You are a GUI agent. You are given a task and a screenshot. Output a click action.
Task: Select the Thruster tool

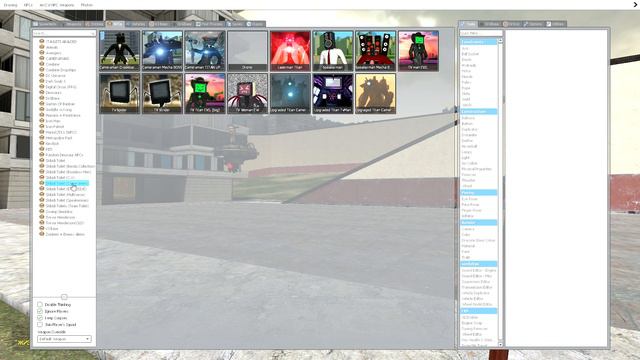pos(468,180)
